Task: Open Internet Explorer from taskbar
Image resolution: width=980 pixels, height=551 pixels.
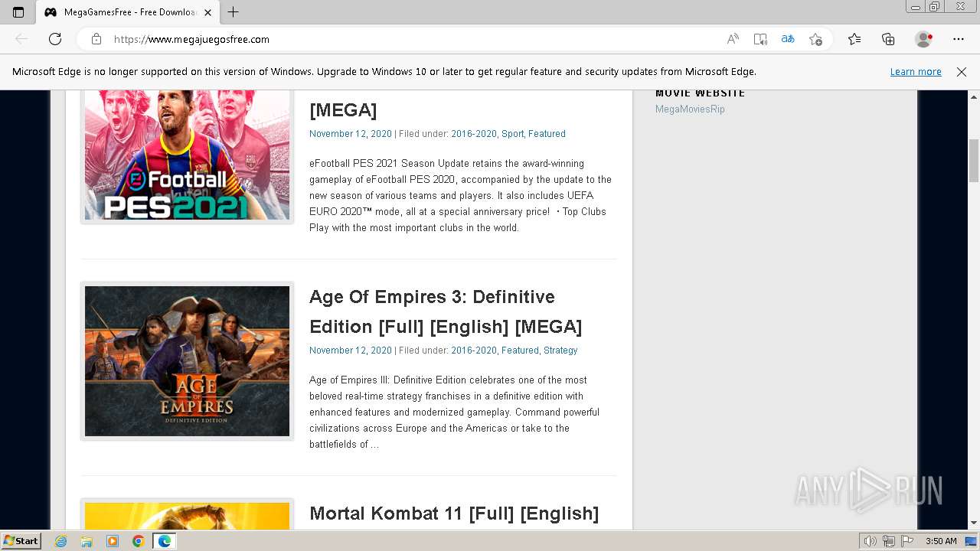Action: [x=61, y=541]
